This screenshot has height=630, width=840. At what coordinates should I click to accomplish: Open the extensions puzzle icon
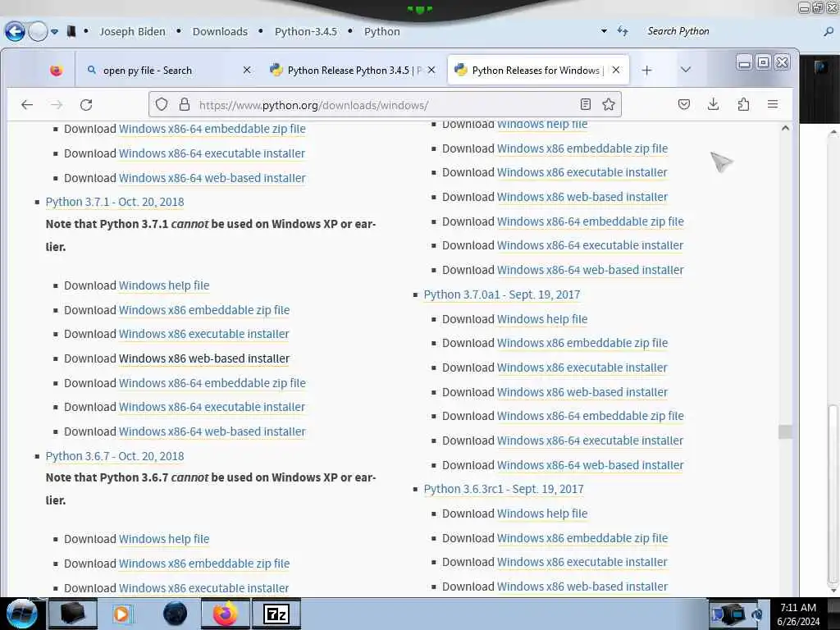click(x=743, y=104)
